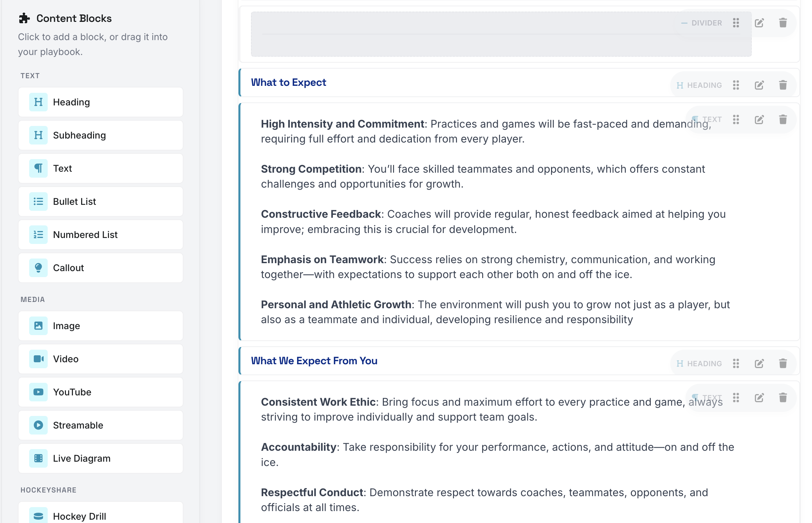Add a Heading content block
Viewport: 812px width, 523px height.
tap(100, 102)
